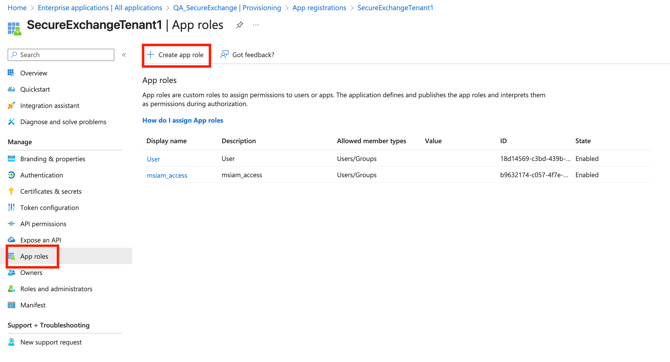670x362 pixels.
Task: Click the SecureExchangeTenant1 app logo icon
Action: pyautogui.click(x=14, y=29)
